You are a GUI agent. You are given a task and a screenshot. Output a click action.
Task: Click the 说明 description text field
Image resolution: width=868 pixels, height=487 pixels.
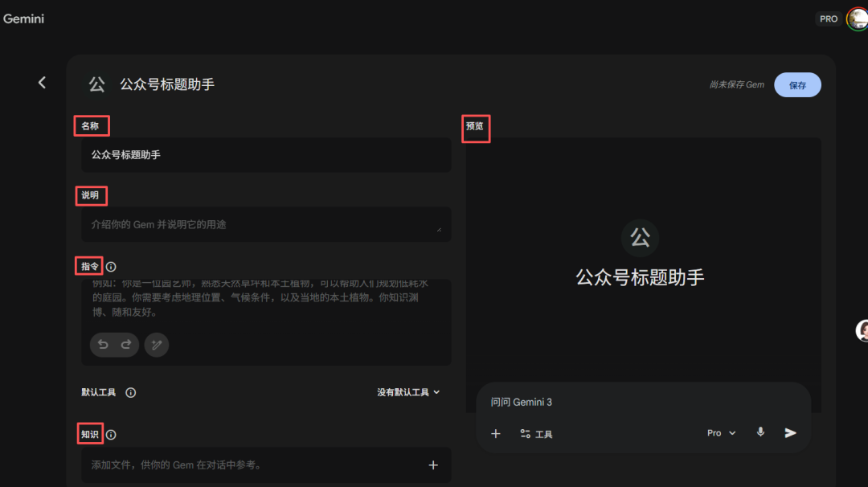[265, 225]
